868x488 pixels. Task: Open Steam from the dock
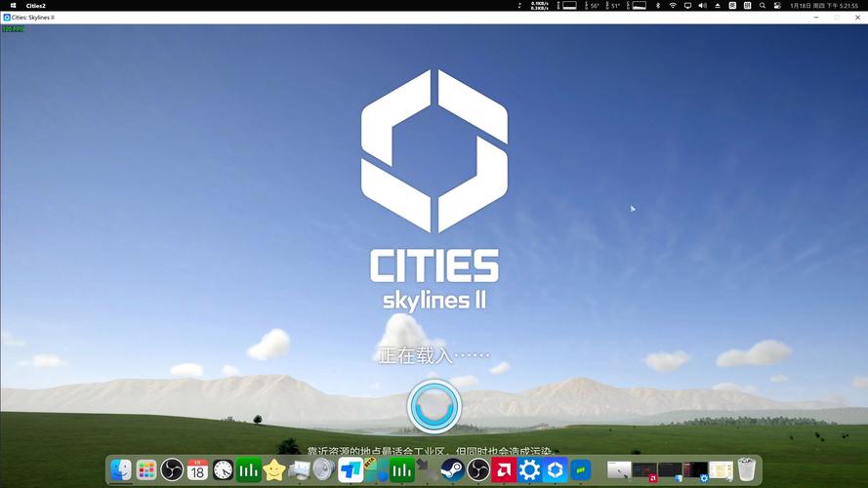click(x=452, y=470)
